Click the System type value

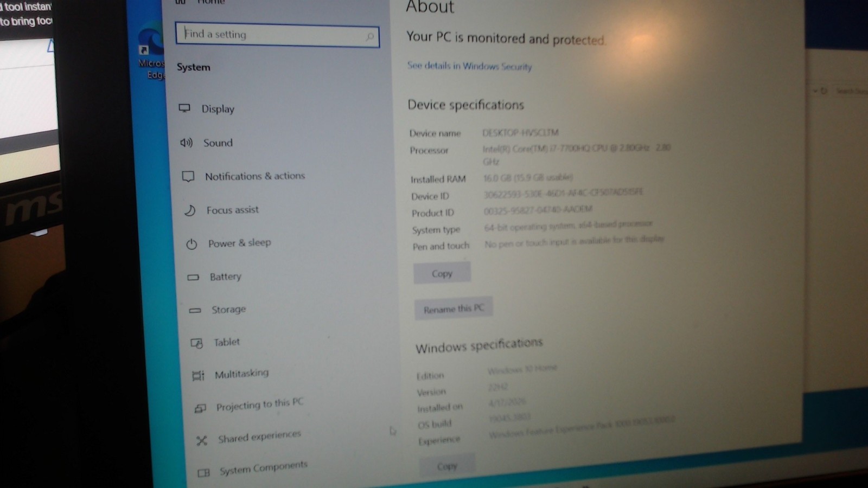pos(569,226)
